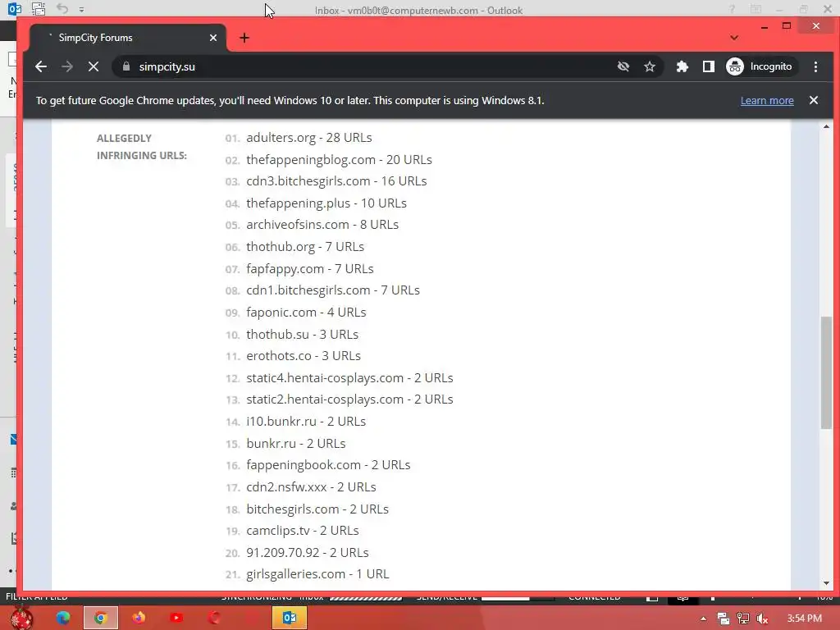Click 'archiveofsins.com - 8 URLs' entry
The image size is (840, 630).
tap(322, 225)
